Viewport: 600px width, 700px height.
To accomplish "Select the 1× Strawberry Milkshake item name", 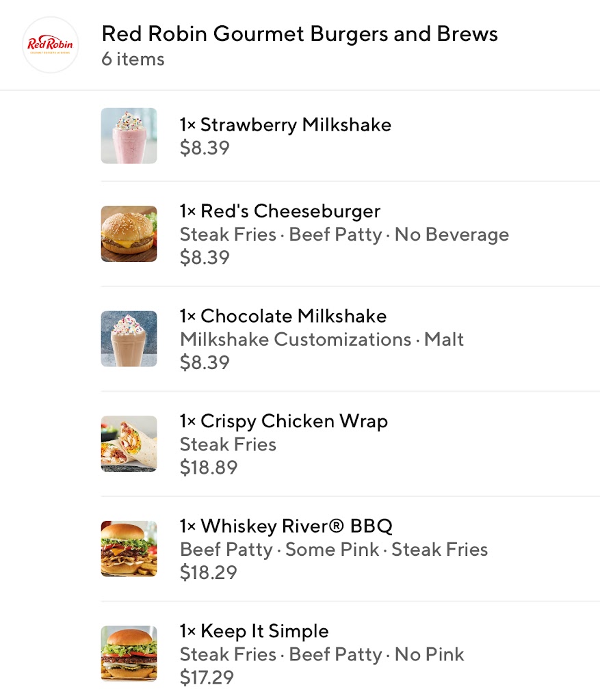I will coord(285,125).
